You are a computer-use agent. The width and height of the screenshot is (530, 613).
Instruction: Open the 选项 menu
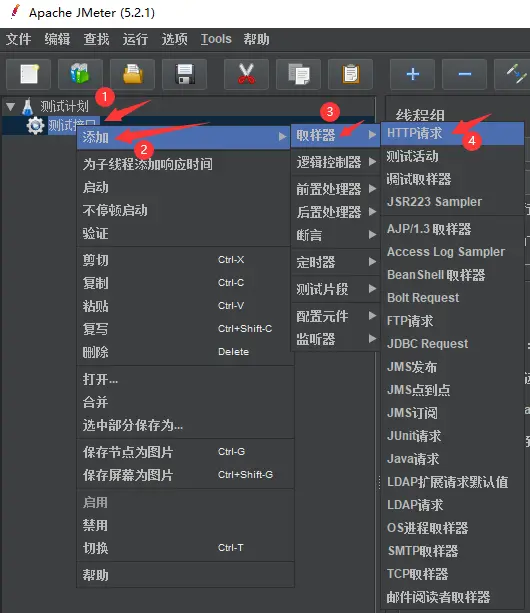[175, 39]
